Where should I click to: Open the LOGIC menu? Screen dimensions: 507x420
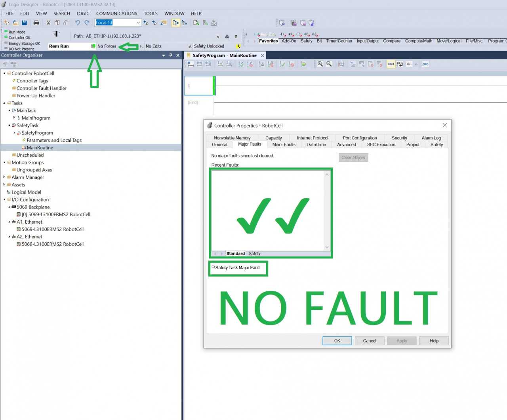pos(83,13)
